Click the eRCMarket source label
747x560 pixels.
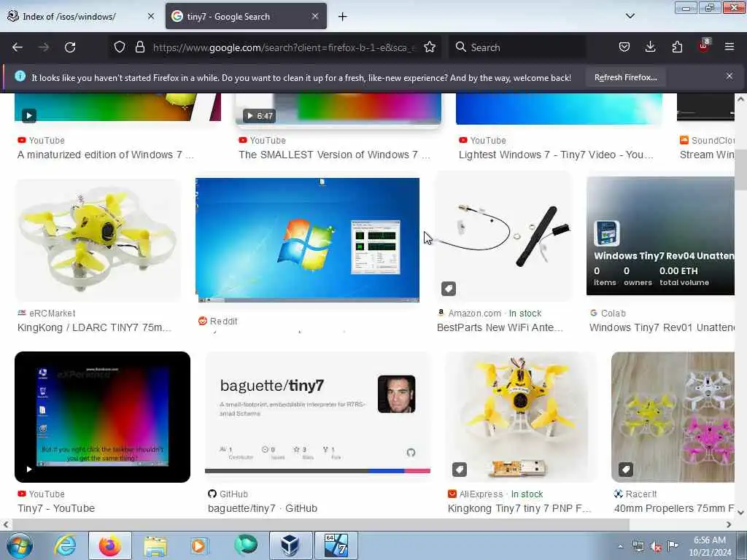click(x=47, y=314)
